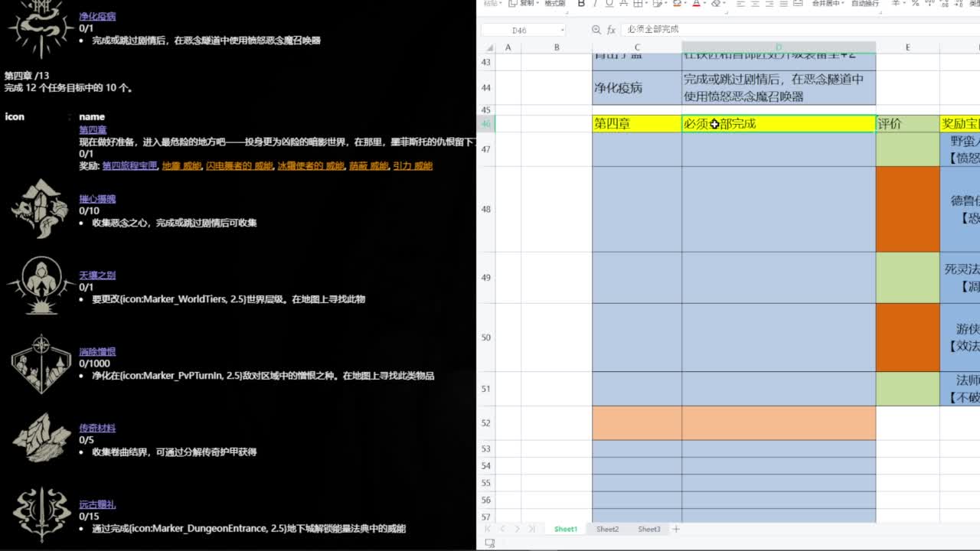The height and width of the screenshot is (551, 980).
Task: Click the fill color bucket swatch
Action: click(x=677, y=3)
